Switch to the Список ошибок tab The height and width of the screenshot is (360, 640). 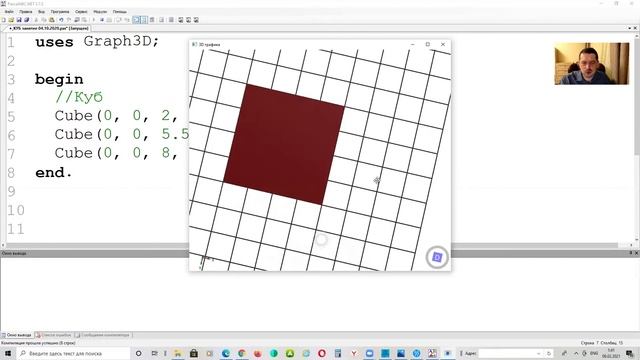coord(53,335)
